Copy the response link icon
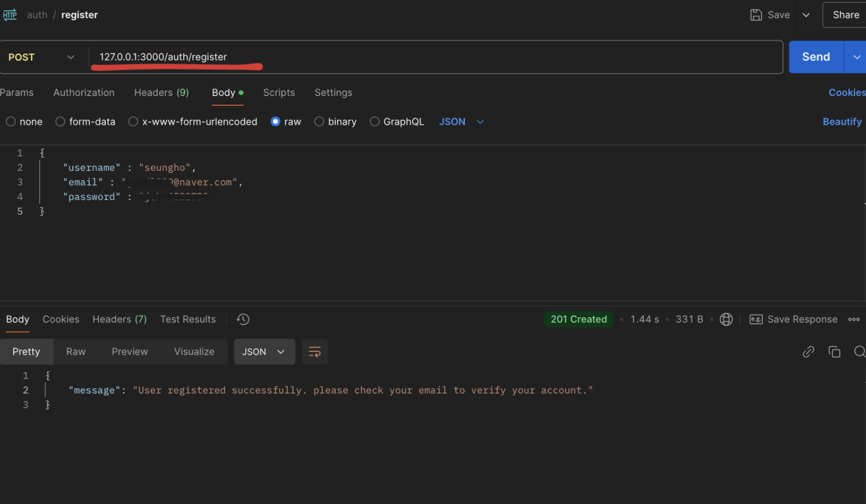This screenshot has width=866, height=504. (808, 352)
